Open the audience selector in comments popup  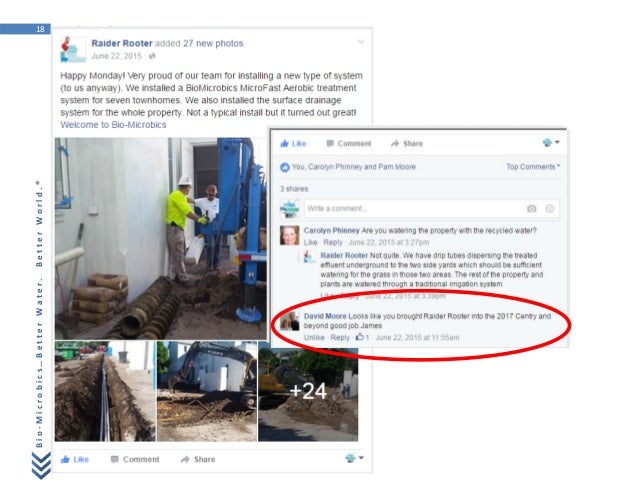click(x=551, y=142)
